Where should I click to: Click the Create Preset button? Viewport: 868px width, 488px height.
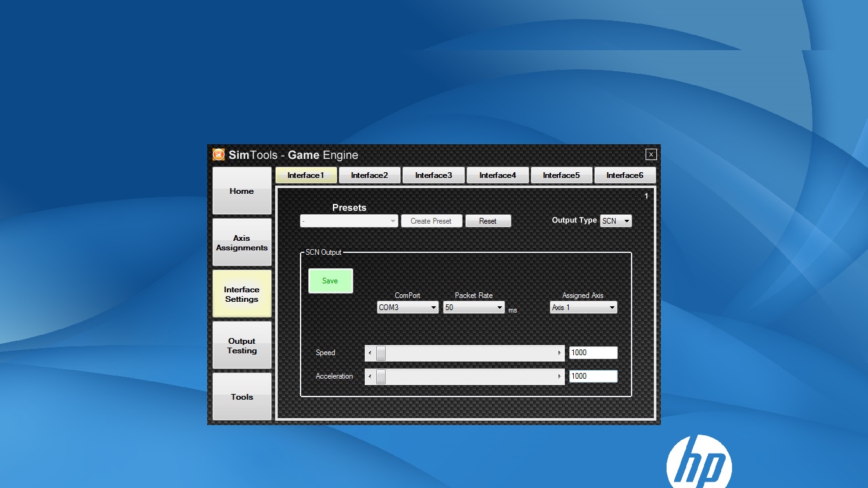[x=431, y=221]
